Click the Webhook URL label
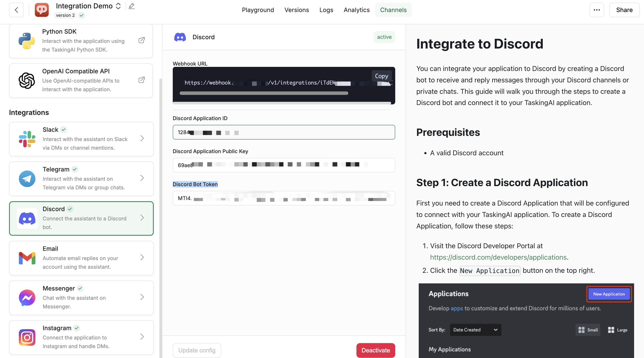Viewport: 644px width, 358px height. coord(190,64)
